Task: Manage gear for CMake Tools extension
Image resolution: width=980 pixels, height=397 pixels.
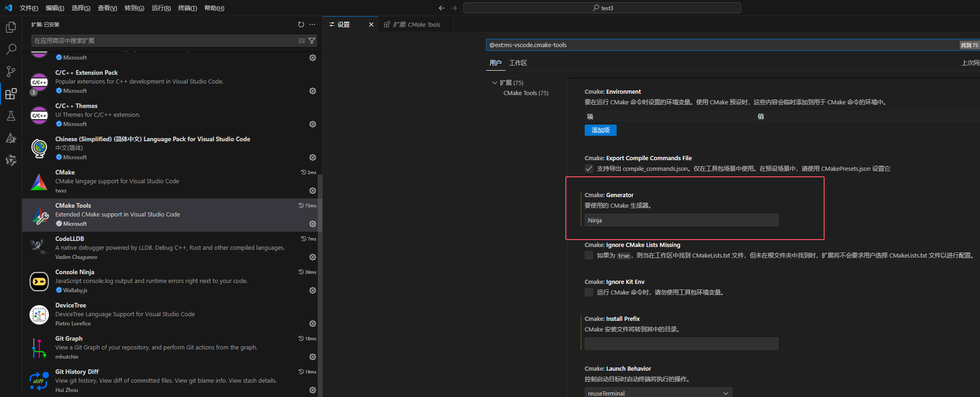Action: click(313, 224)
